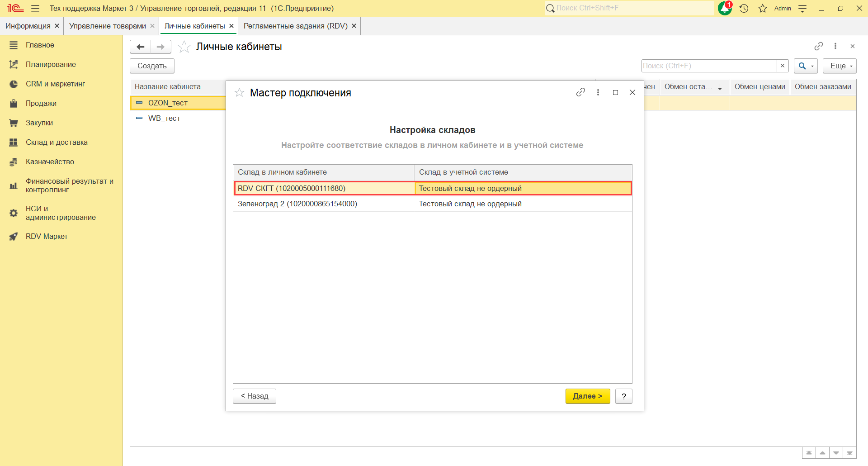The height and width of the screenshot is (466, 868).
Task: Select the WB_тест cabinet row
Action: tap(164, 118)
